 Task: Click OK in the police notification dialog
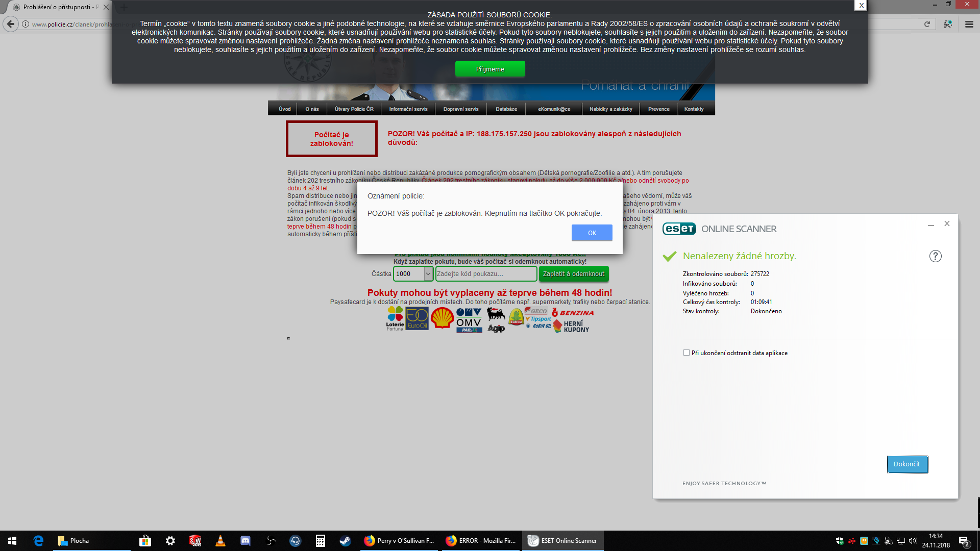[x=592, y=233]
